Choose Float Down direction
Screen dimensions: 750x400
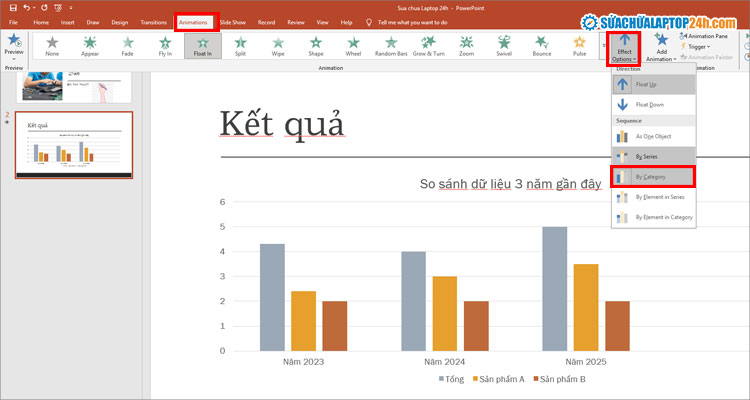tap(653, 104)
